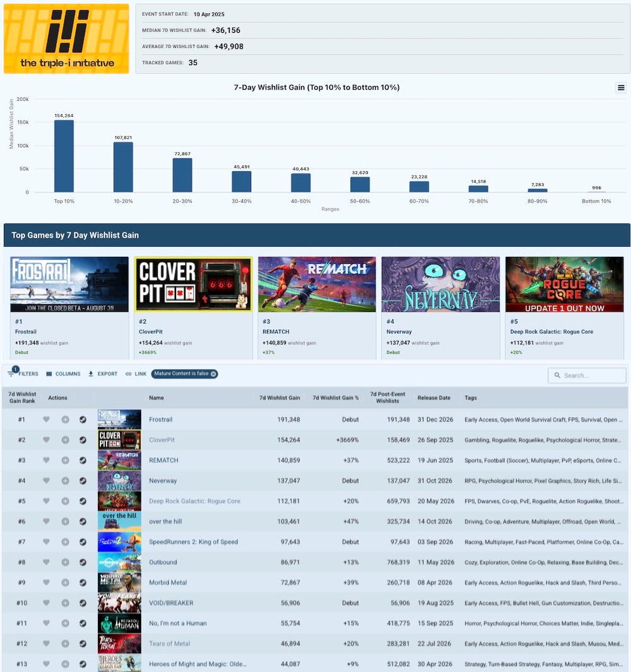Open Steam icon for over the hill
This screenshot has width=631, height=672.
[x=83, y=521]
